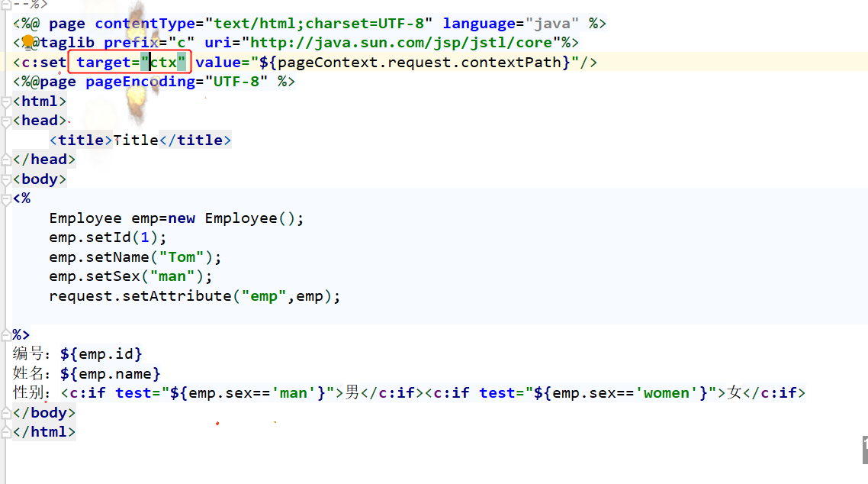Click the language java attribute value

pos(553,23)
